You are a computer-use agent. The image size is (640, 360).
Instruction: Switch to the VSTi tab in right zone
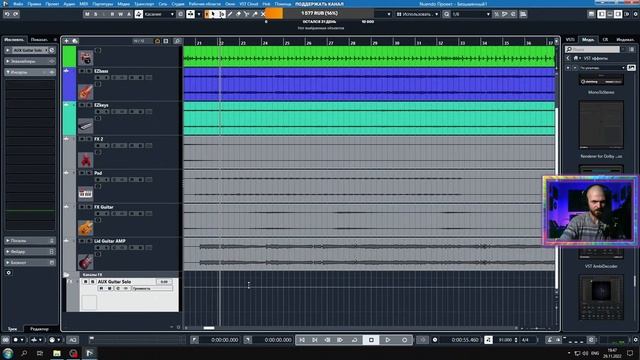(570, 40)
